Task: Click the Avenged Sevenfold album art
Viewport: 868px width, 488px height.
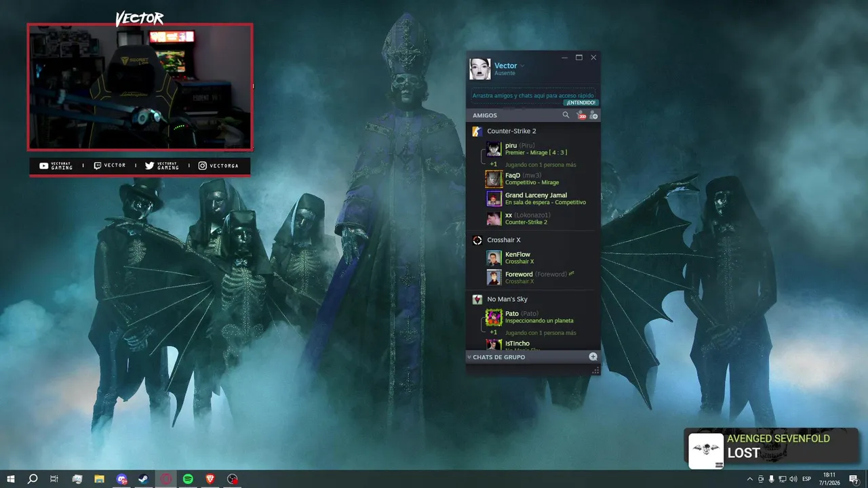Action: click(706, 451)
